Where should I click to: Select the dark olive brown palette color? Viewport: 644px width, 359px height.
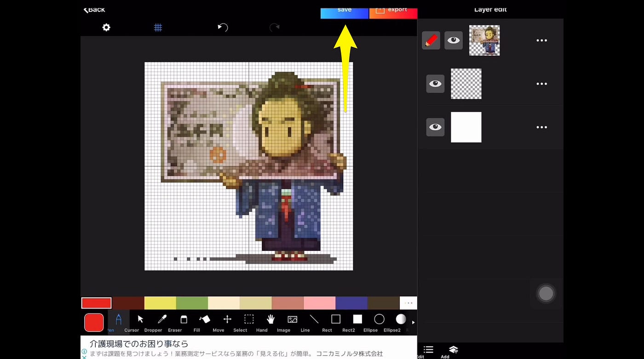click(383, 303)
